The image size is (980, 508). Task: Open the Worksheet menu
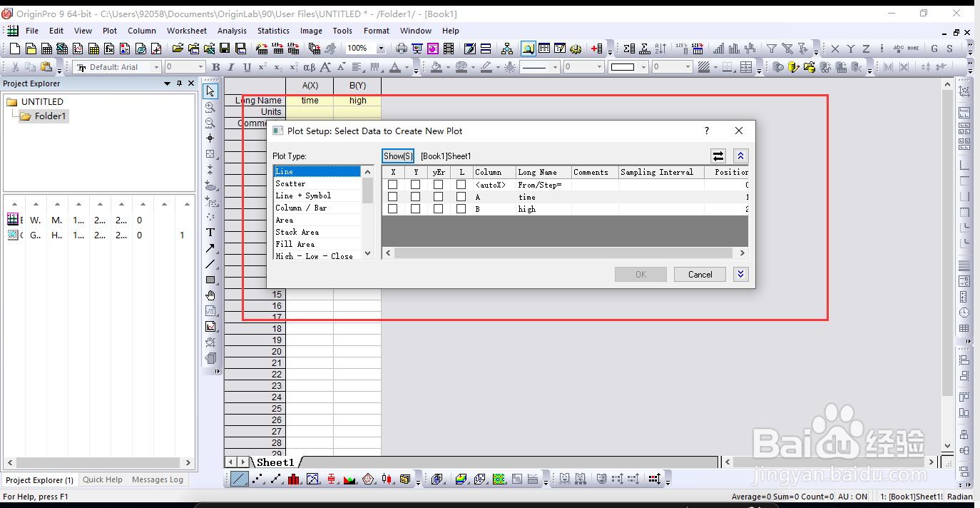187,31
